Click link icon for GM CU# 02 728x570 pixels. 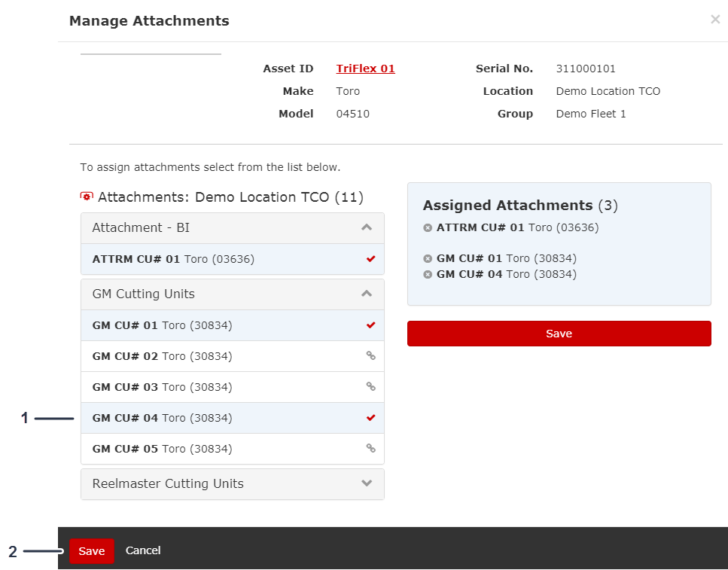point(370,356)
